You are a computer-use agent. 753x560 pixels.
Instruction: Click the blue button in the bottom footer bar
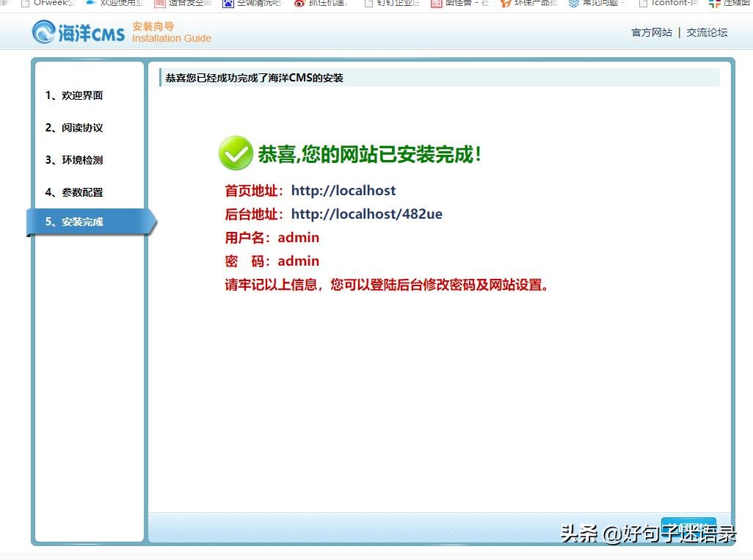point(688,528)
